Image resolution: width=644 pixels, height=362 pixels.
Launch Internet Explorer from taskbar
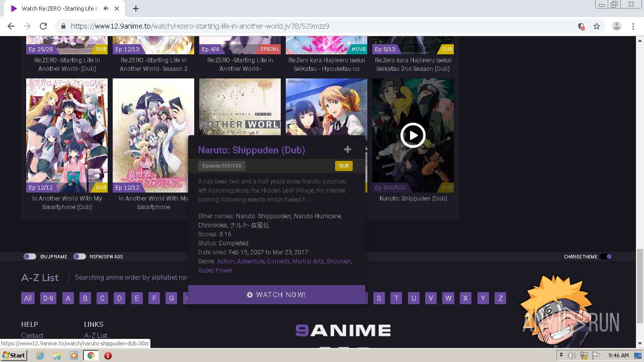click(40, 355)
